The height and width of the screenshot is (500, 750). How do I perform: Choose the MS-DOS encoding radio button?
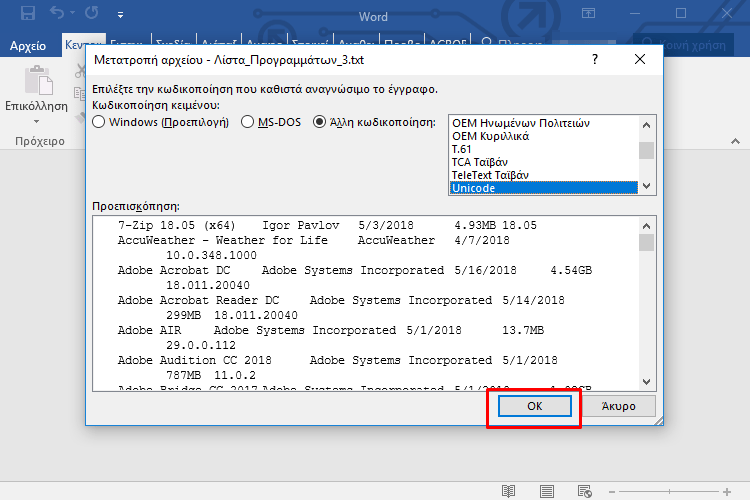coord(271,122)
